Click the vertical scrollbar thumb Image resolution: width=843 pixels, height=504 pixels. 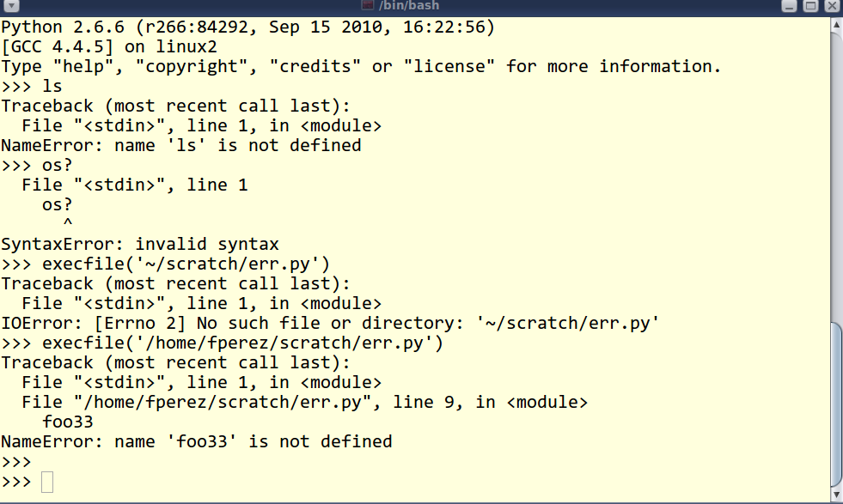click(x=836, y=404)
